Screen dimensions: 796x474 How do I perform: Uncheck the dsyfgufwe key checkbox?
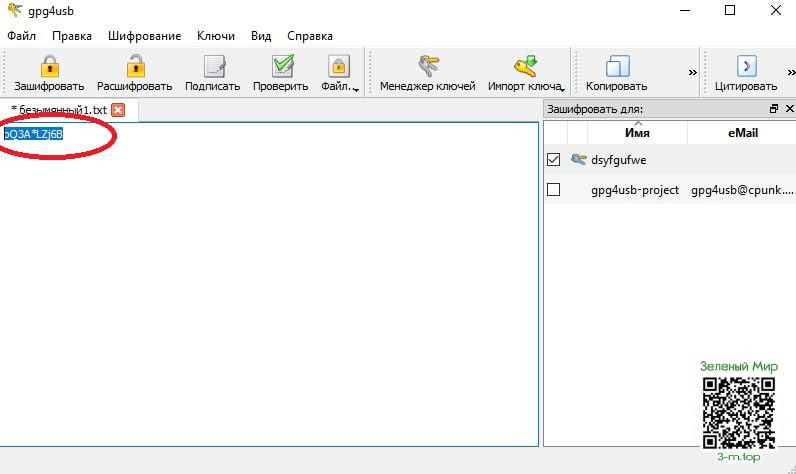(553, 159)
